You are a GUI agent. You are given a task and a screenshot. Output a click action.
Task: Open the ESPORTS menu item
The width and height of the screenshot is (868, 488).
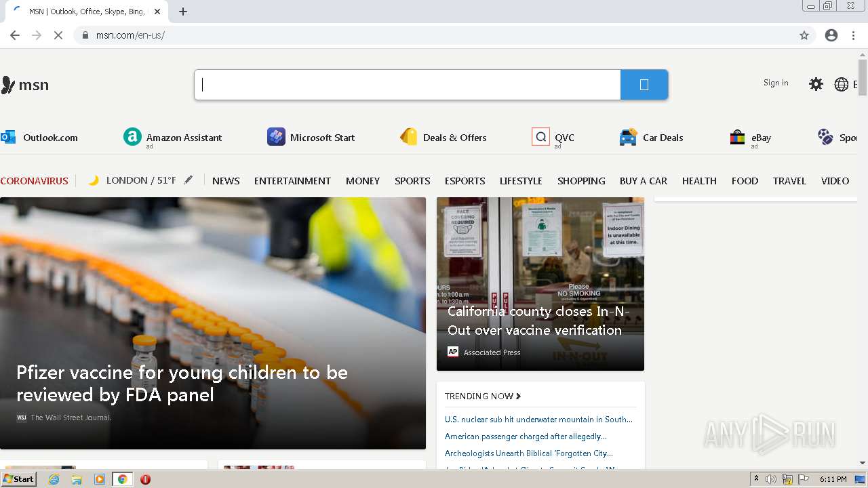(x=465, y=181)
